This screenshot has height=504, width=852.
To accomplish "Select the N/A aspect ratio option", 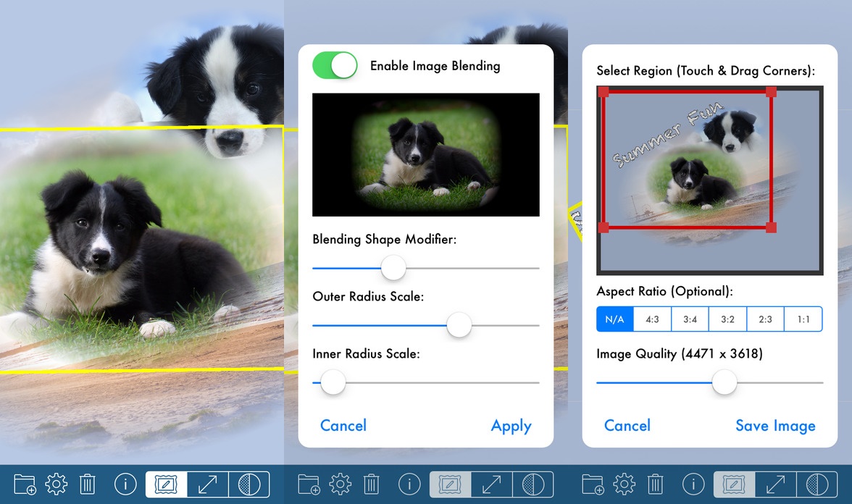I will coord(614,319).
